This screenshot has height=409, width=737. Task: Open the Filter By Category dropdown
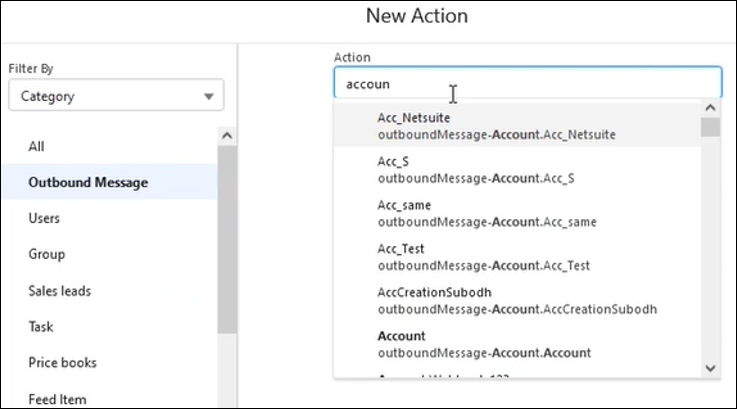pyautogui.click(x=115, y=96)
